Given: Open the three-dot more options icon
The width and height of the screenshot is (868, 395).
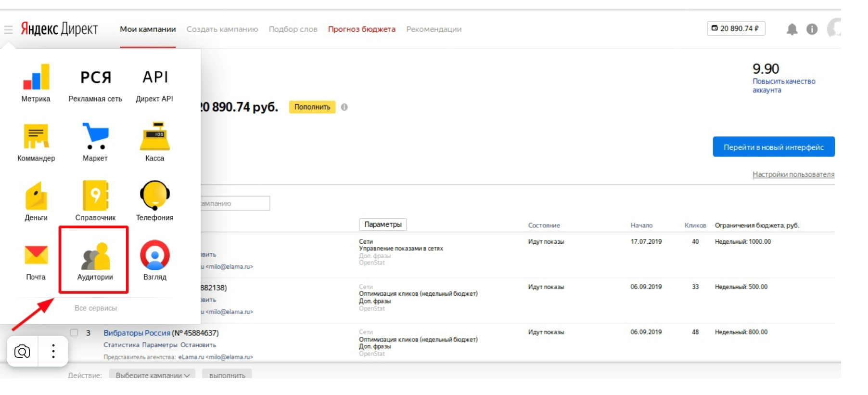Looking at the screenshot, I should pos(53,351).
